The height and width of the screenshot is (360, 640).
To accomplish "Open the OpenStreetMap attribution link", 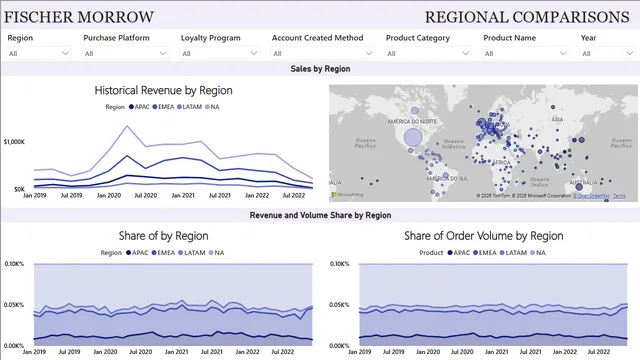I will point(591,196).
